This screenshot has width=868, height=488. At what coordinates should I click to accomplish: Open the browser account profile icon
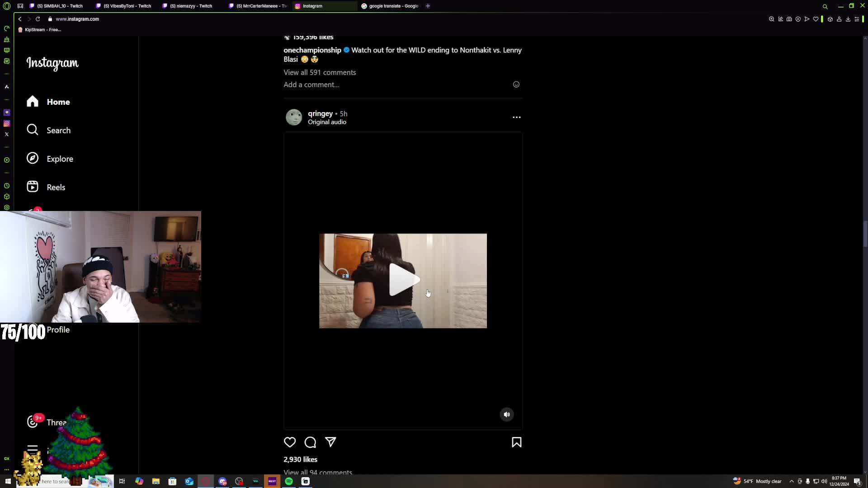click(839, 19)
